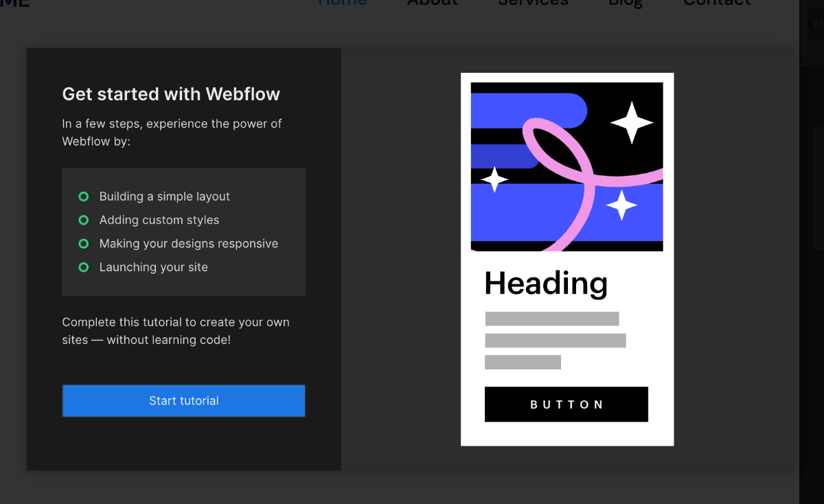Select the 'Adding custom styles' text
This screenshot has height=504, width=824.
[x=159, y=220]
